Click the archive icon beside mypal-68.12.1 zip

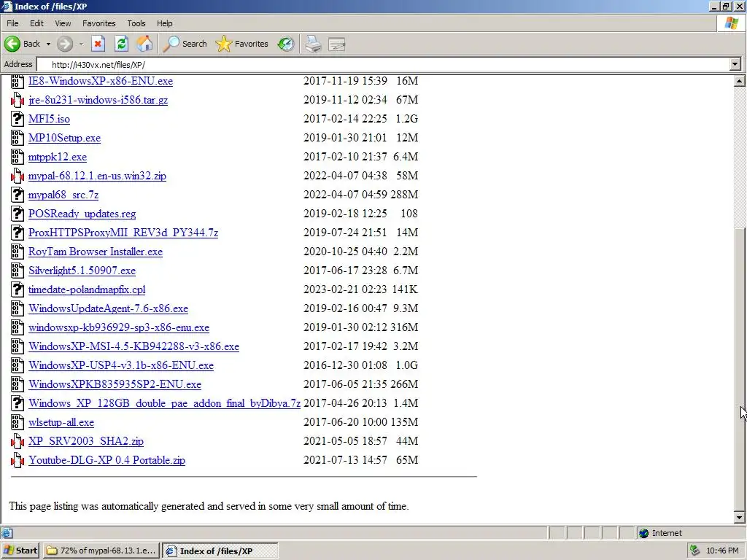click(18, 176)
